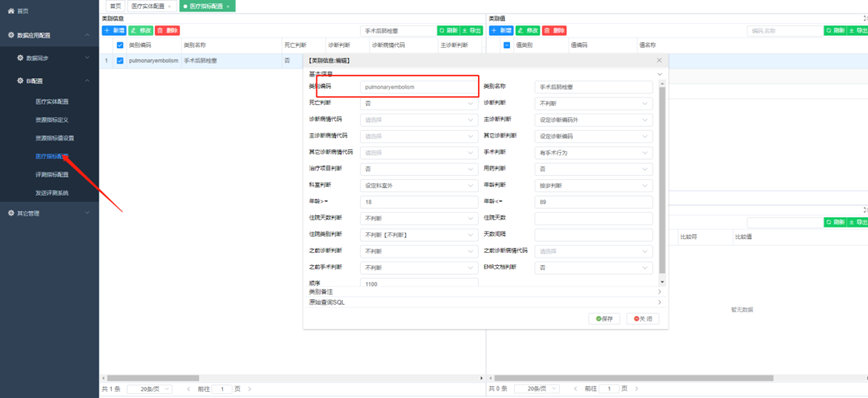Open the 主诊断病情代码 dropdown
The image size is (868, 398).
click(419, 136)
